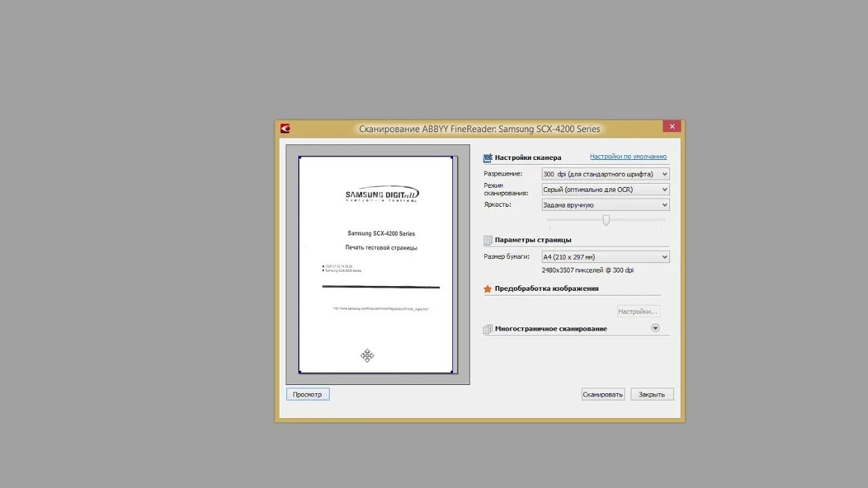Click the Настройки сканера heading
Screen dimensions: 868x488
pos(528,158)
